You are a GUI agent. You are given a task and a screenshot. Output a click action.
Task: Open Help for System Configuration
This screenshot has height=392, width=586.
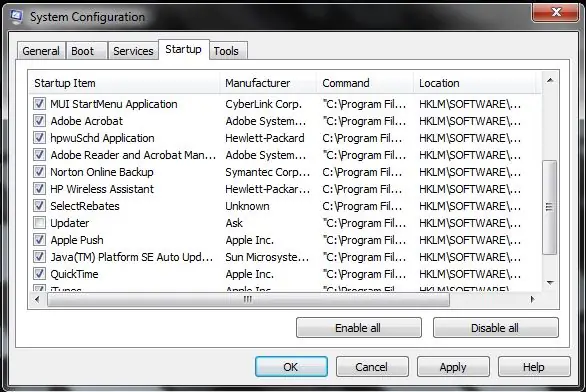pyautogui.click(x=534, y=367)
